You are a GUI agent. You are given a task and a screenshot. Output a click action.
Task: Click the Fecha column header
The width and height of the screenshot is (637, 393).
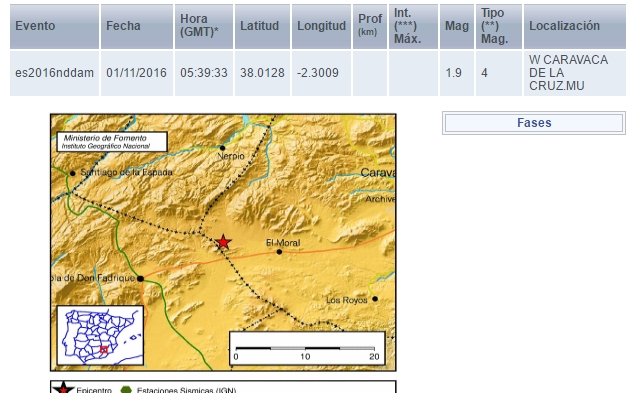pos(137,26)
